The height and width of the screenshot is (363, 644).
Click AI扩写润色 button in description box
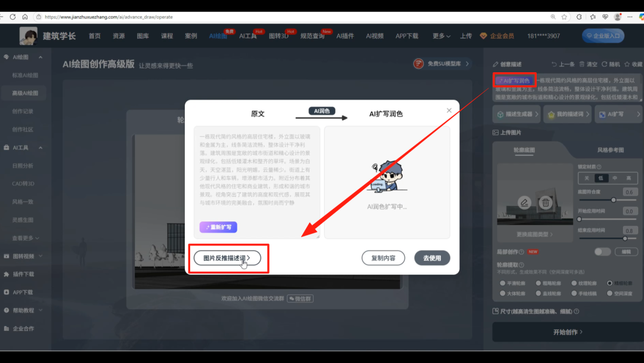tap(514, 81)
